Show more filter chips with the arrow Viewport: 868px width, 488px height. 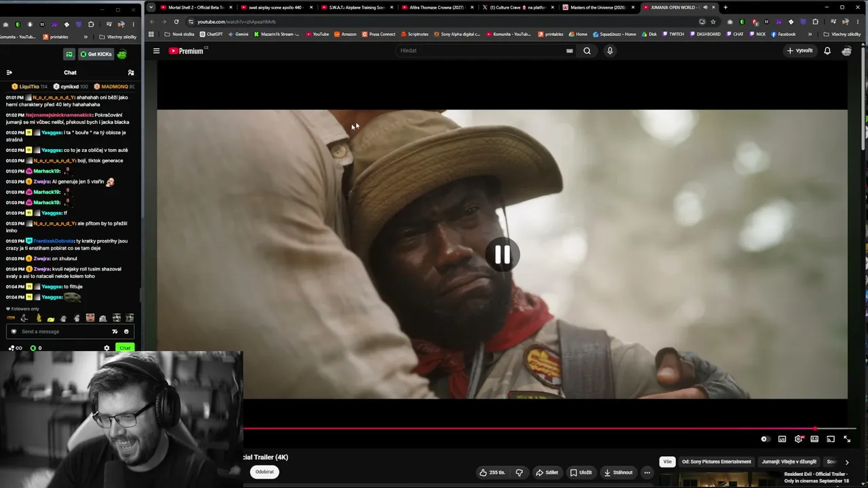[x=847, y=462]
